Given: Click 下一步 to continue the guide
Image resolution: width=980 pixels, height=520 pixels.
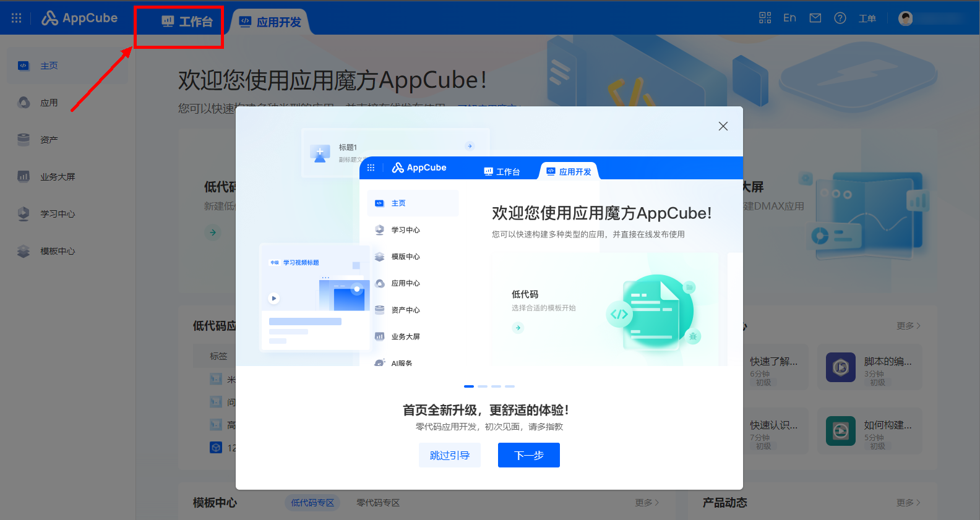Looking at the screenshot, I should 529,455.
